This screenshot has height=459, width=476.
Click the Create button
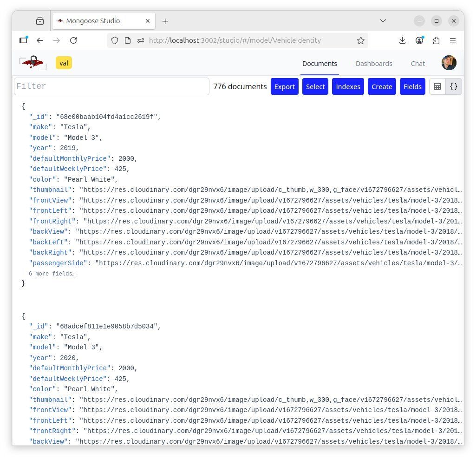coord(382,86)
